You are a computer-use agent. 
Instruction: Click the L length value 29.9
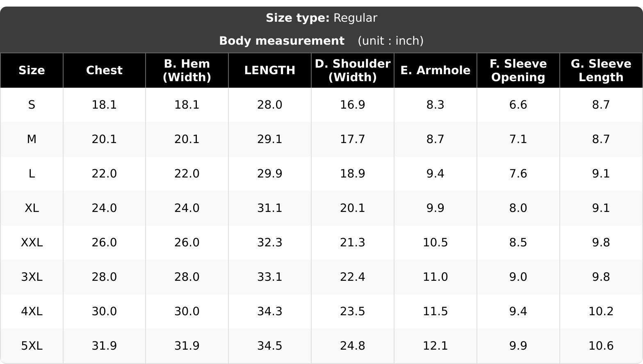(x=270, y=174)
